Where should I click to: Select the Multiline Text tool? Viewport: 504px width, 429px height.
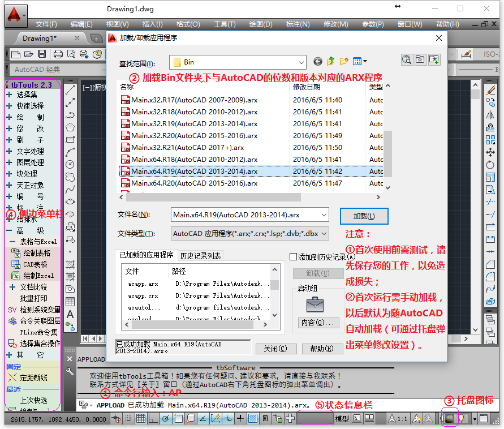[x=70, y=314]
